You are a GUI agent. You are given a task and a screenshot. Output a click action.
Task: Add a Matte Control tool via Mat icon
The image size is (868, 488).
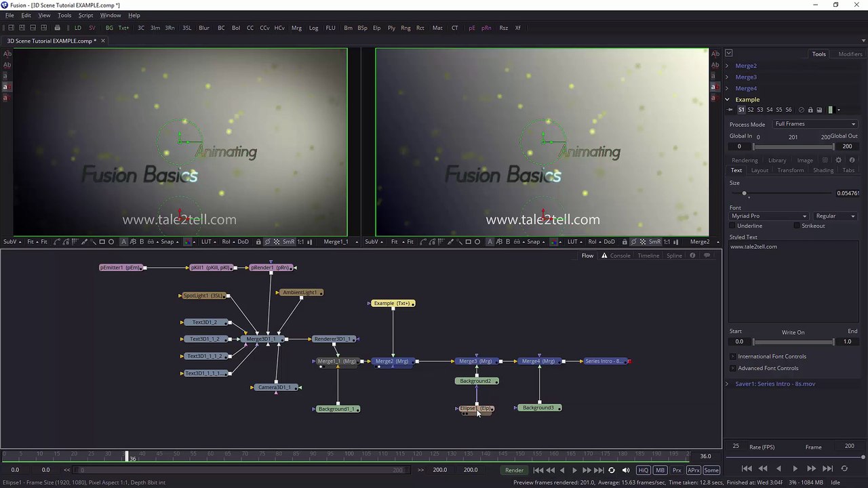437,28
